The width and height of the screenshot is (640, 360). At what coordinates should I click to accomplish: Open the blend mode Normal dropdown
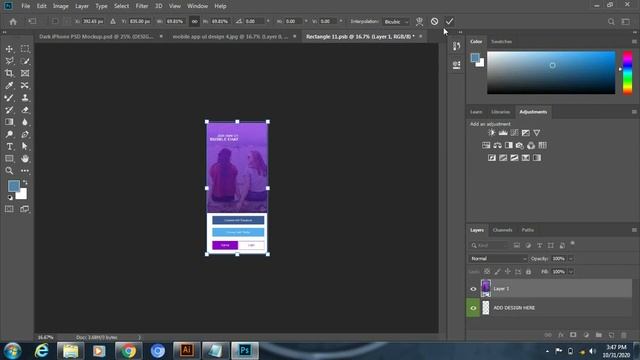498,258
